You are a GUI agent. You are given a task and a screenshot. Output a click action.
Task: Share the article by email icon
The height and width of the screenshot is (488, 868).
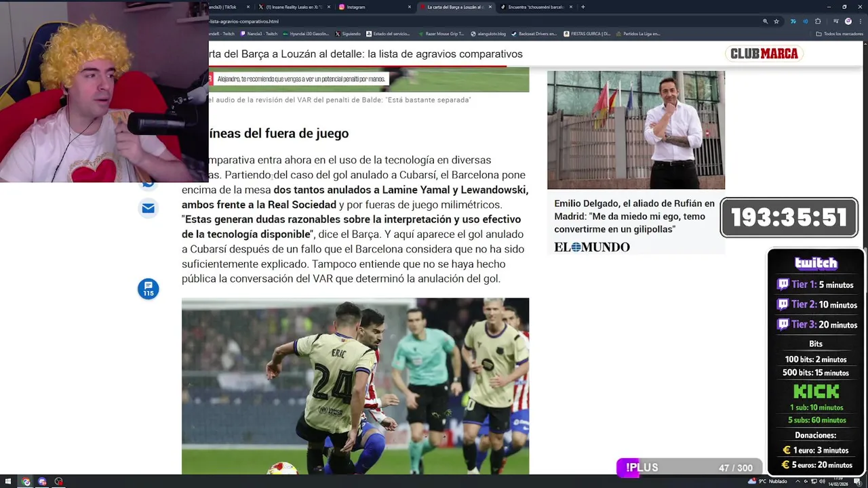(149, 208)
